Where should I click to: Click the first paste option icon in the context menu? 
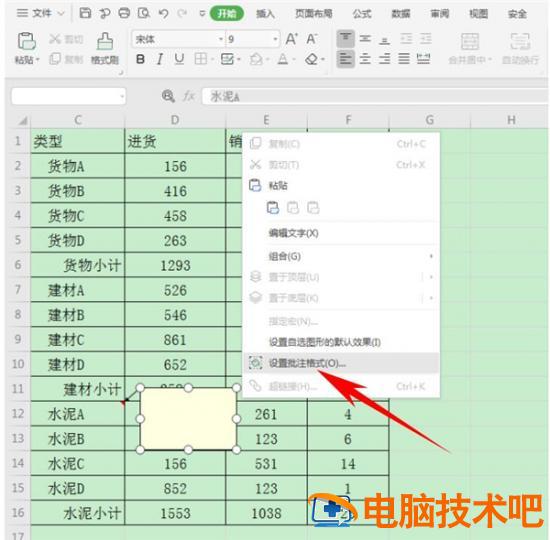[x=273, y=208]
